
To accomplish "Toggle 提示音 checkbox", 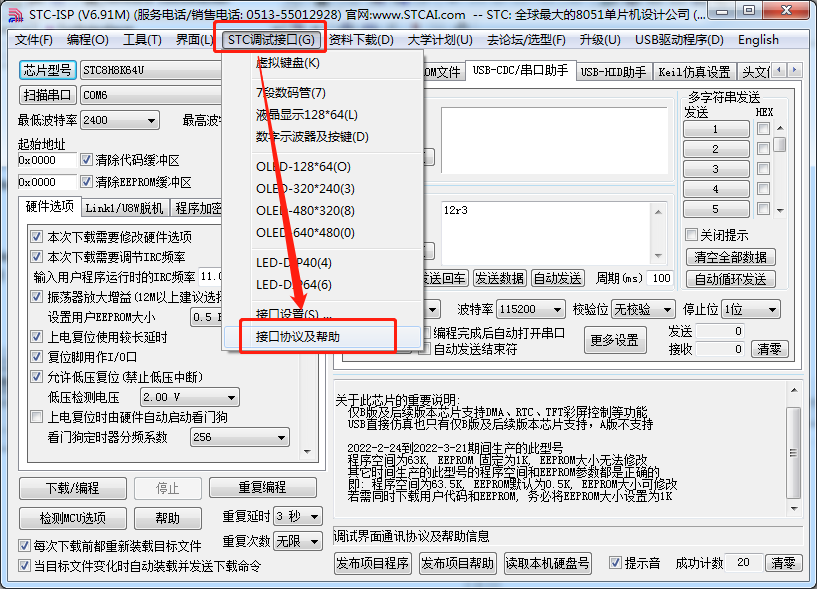I will (x=615, y=563).
